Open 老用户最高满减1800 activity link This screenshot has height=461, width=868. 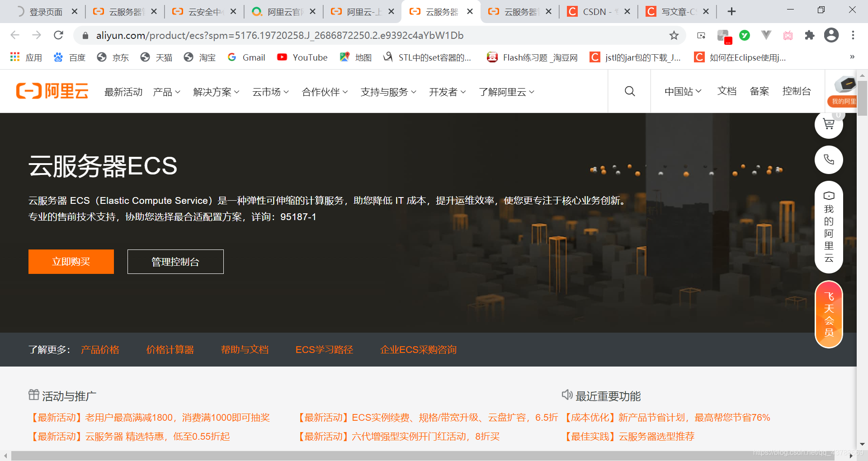pyautogui.click(x=149, y=418)
